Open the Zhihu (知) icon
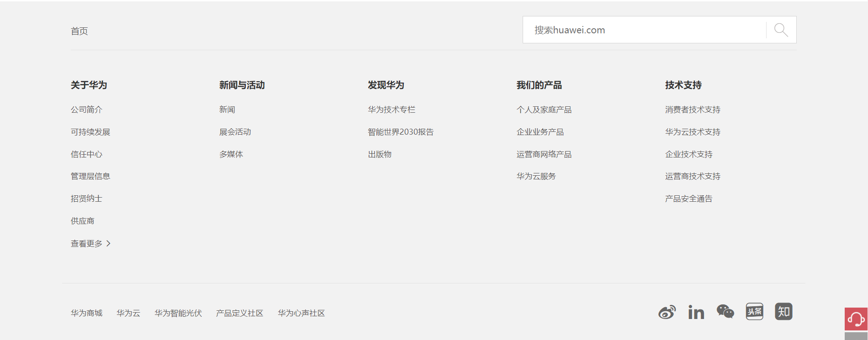 pyautogui.click(x=784, y=312)
